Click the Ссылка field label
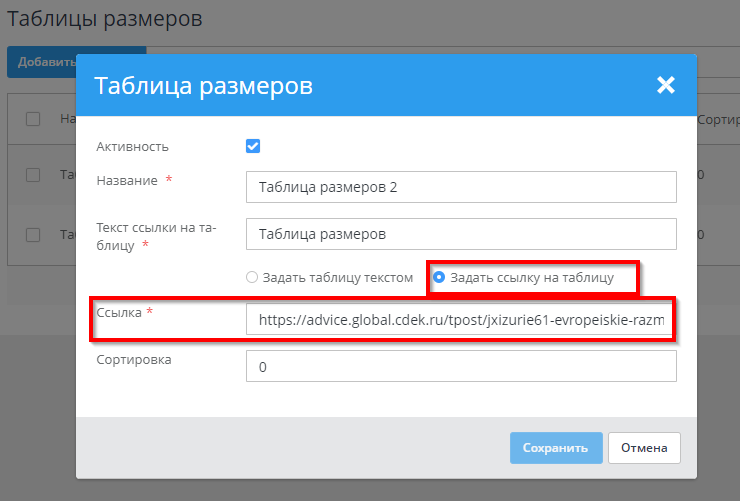The height and width of the screenshot is (501, 740). pos(119,313)
